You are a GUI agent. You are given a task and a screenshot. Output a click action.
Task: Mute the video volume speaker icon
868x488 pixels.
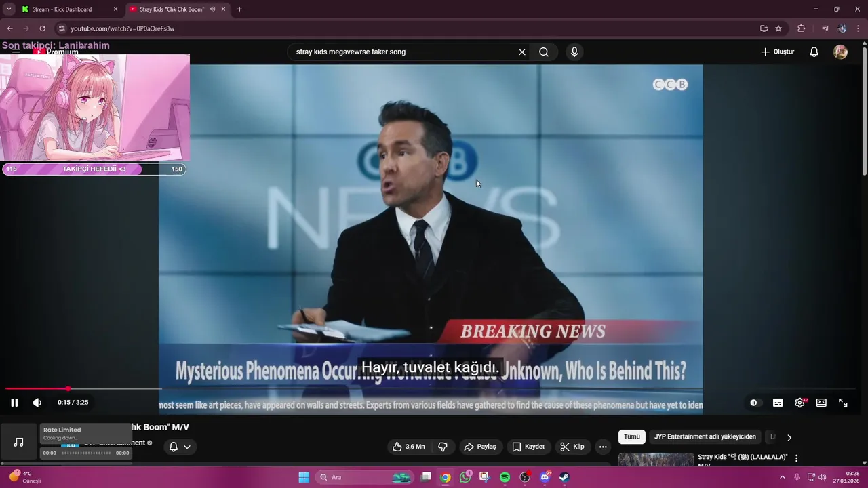[37, 403]
